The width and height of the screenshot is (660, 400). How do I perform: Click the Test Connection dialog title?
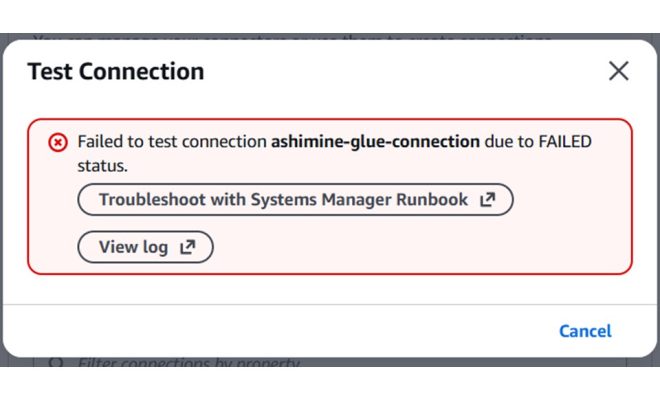click(x=115, y=72)
